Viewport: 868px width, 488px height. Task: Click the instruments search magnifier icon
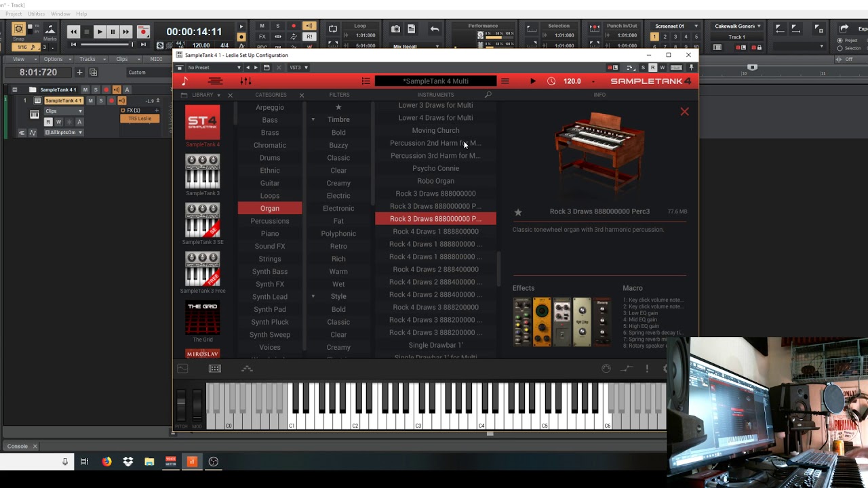(x=488, y=95)
